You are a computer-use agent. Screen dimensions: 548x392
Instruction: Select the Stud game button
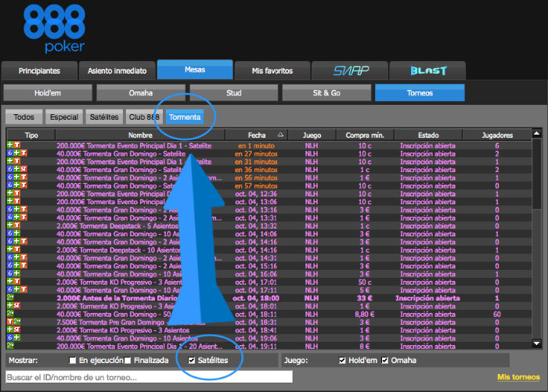(x=233, y=93)
